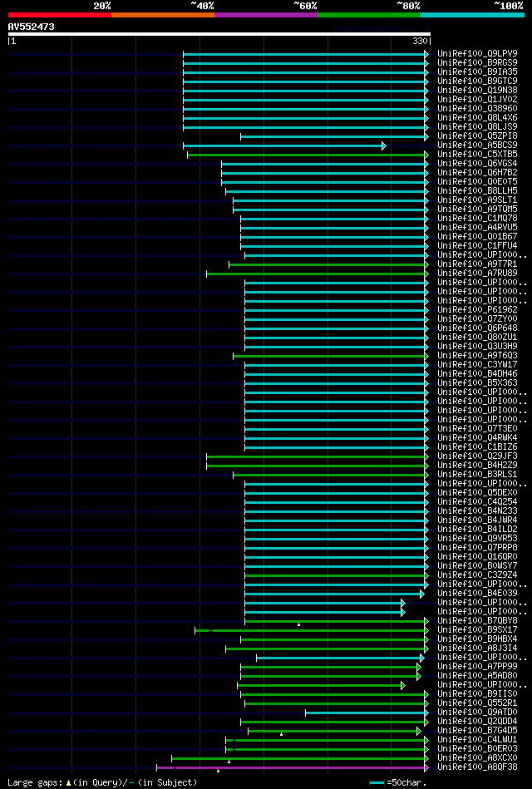Select the UniRef100_Q7ZY00 label
This screenshot has width=532, height=789.
tap(477, 319)
